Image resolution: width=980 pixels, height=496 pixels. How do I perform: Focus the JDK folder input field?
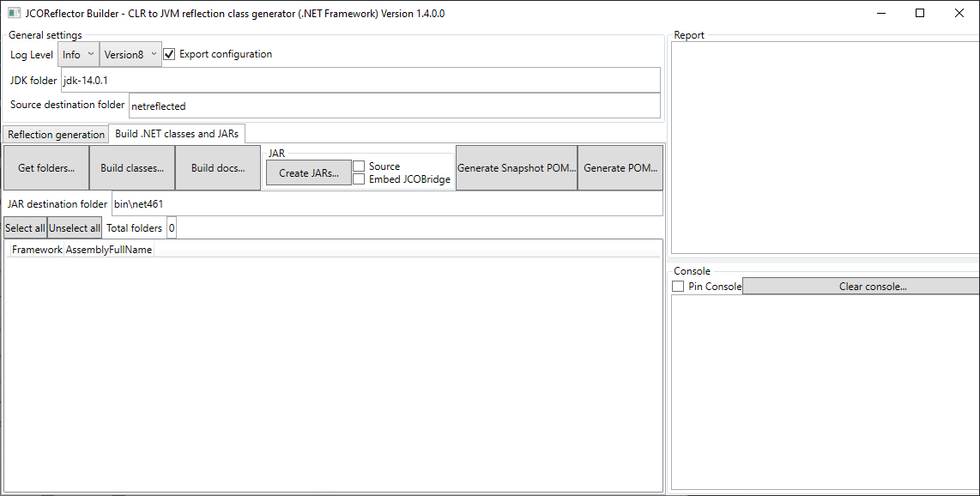(360, 80)
